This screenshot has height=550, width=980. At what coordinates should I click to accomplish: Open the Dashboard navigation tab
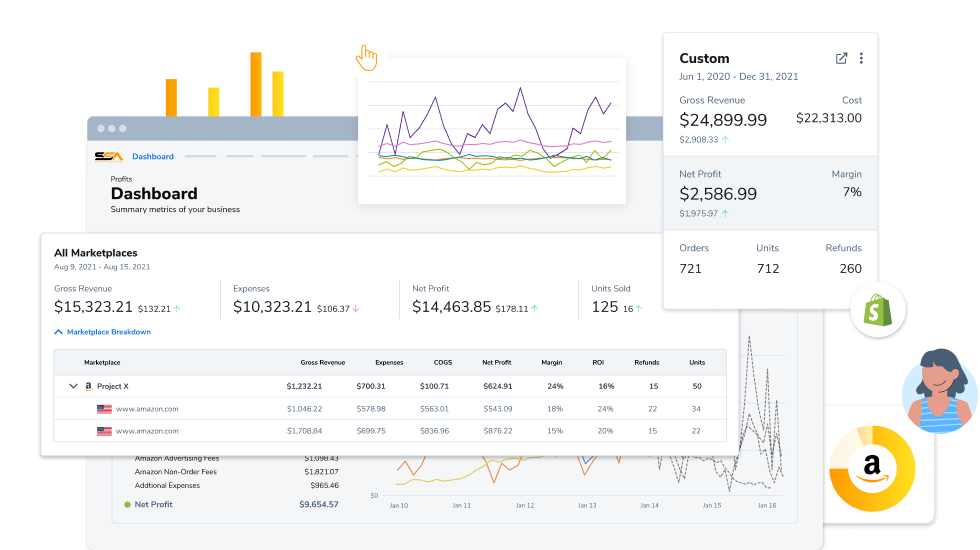[x=153, y=156]
